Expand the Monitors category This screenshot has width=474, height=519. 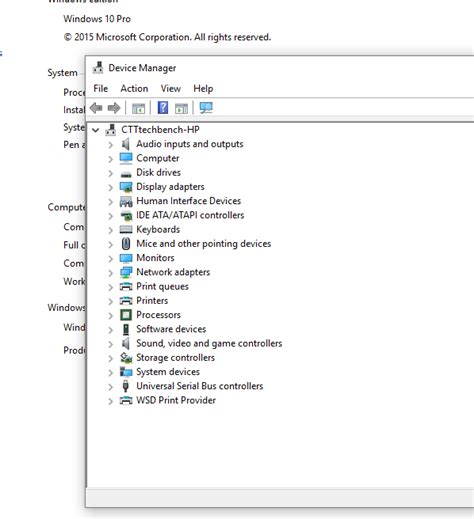click(x=110, y=259)
